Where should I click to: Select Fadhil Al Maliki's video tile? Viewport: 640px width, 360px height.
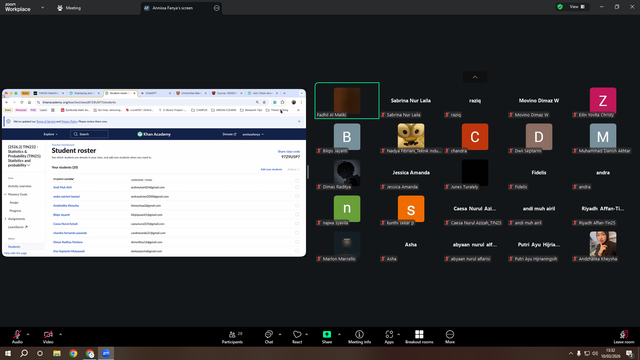tap(347, 100)
